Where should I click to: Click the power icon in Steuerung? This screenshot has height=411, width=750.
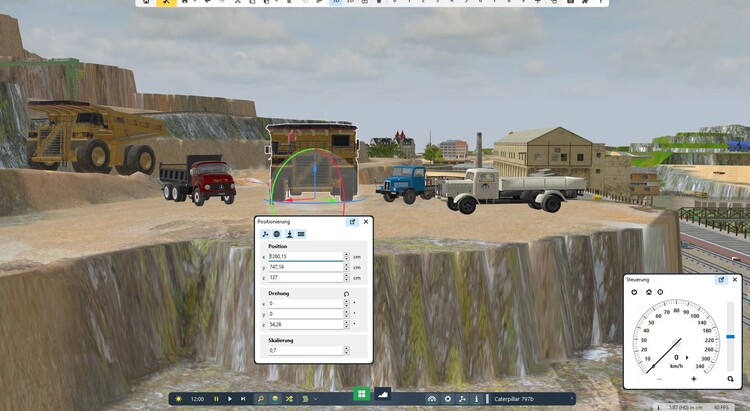tap(634, 292)
